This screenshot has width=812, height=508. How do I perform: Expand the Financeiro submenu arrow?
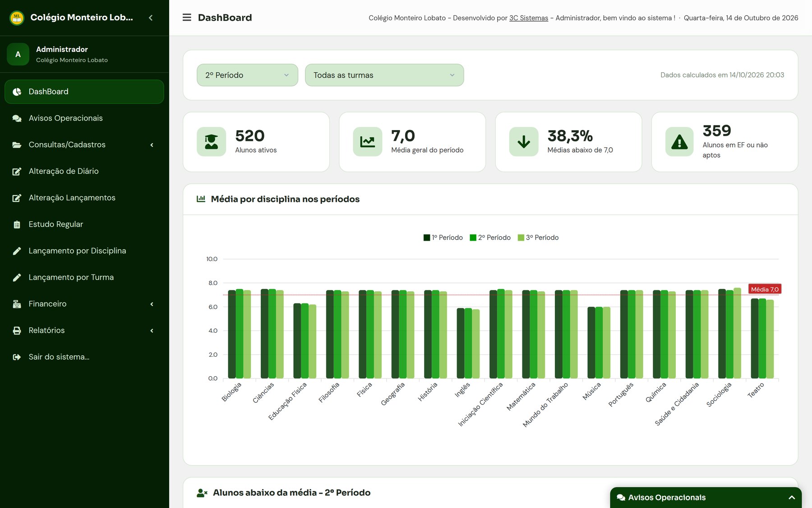click(x=152, y=304)
